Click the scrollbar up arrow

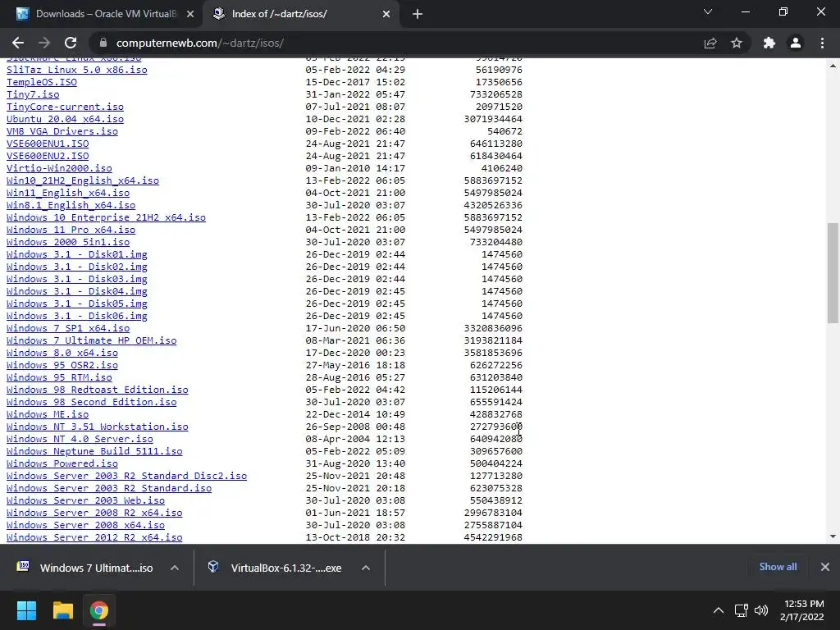(x=833, y=66)
